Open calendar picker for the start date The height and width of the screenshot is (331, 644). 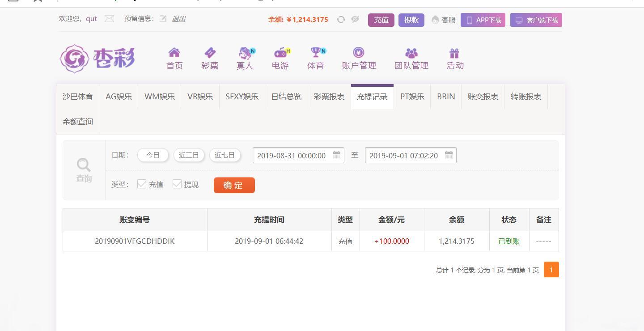336,155
